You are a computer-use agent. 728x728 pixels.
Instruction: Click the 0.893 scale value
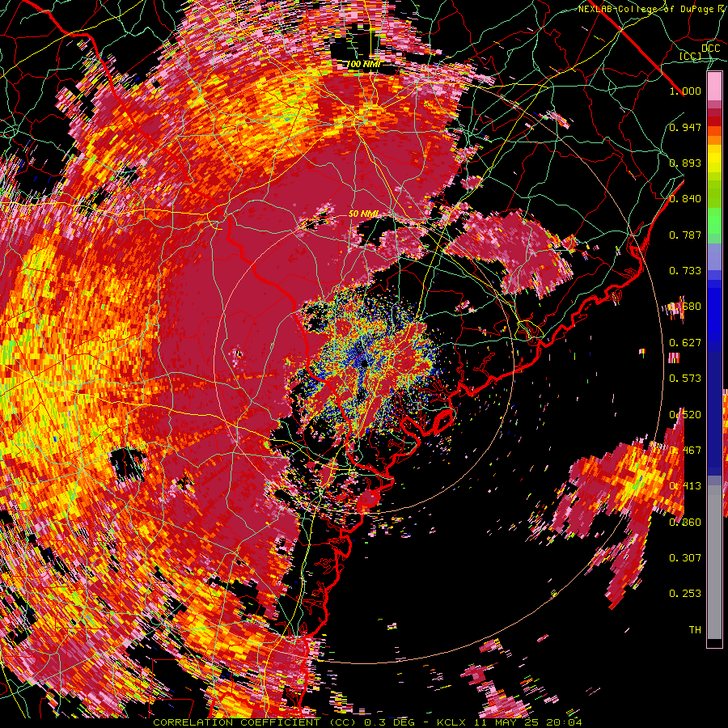coord(685,163)
